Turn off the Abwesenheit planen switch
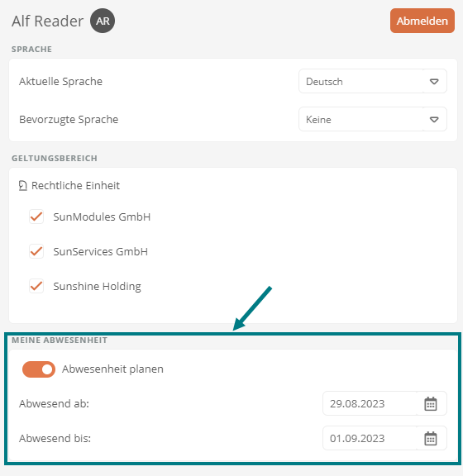The height and width of the screenshot is (476, 463). tap(39, 369)
